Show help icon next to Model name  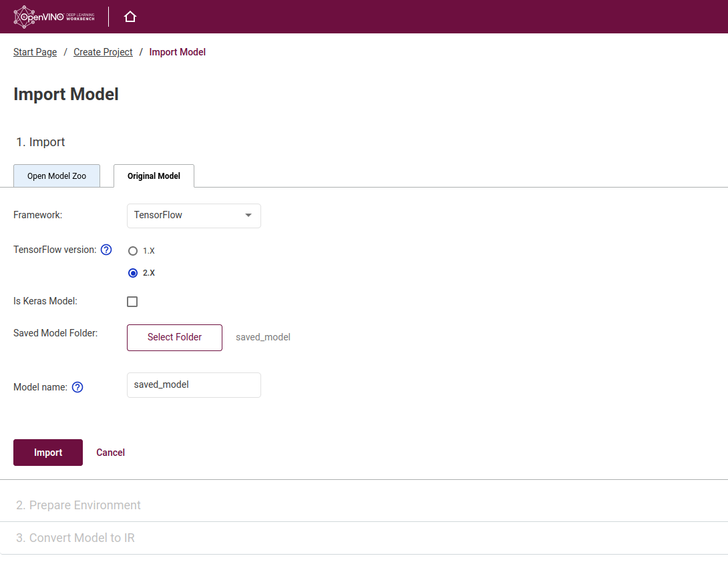pyautogui.click(x=77, y=387)
